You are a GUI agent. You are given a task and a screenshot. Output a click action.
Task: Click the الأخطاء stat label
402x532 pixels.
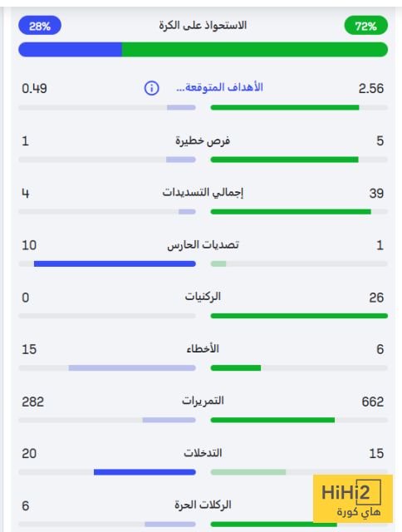[203, 348]
